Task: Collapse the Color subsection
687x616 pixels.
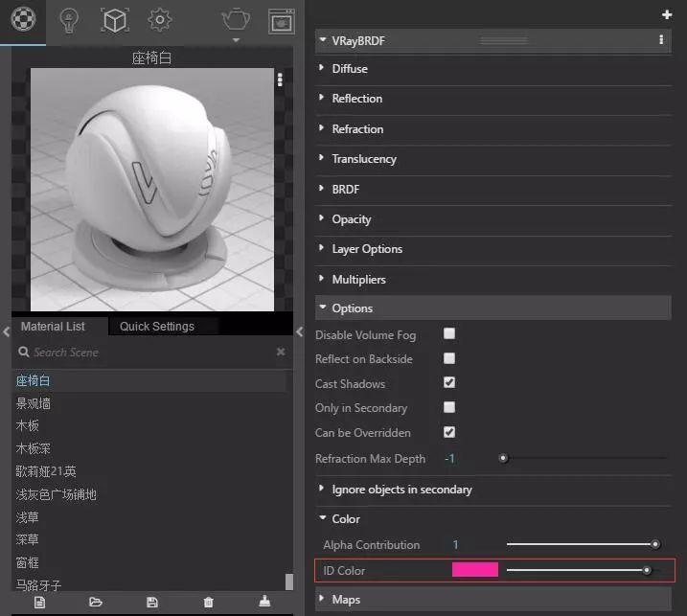Action: (x=323, y=518)
